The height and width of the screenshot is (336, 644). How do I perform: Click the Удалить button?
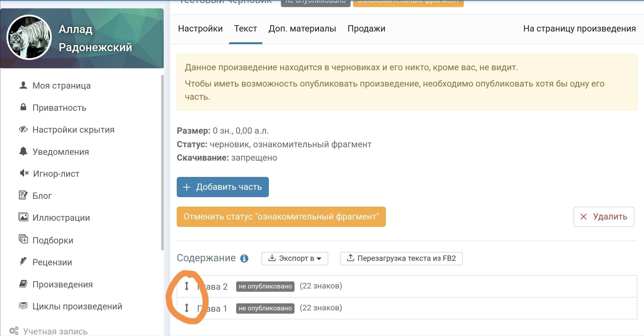[603, 217]
